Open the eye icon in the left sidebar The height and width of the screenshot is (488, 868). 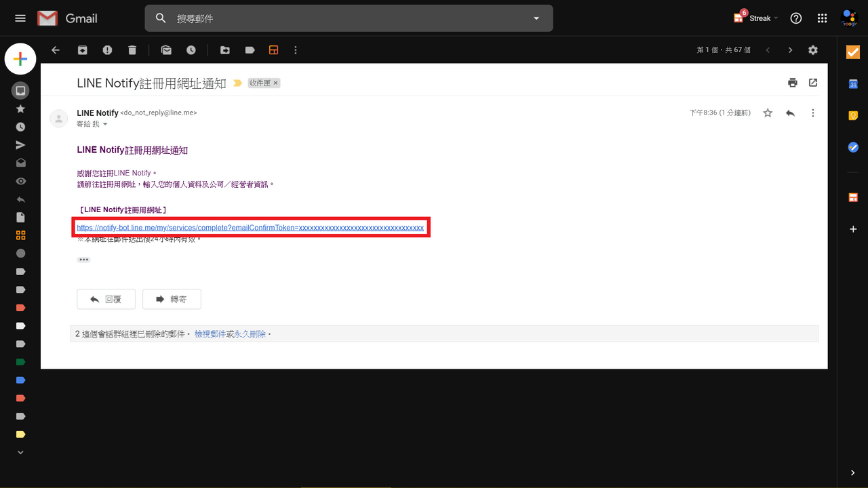point(20,181)
